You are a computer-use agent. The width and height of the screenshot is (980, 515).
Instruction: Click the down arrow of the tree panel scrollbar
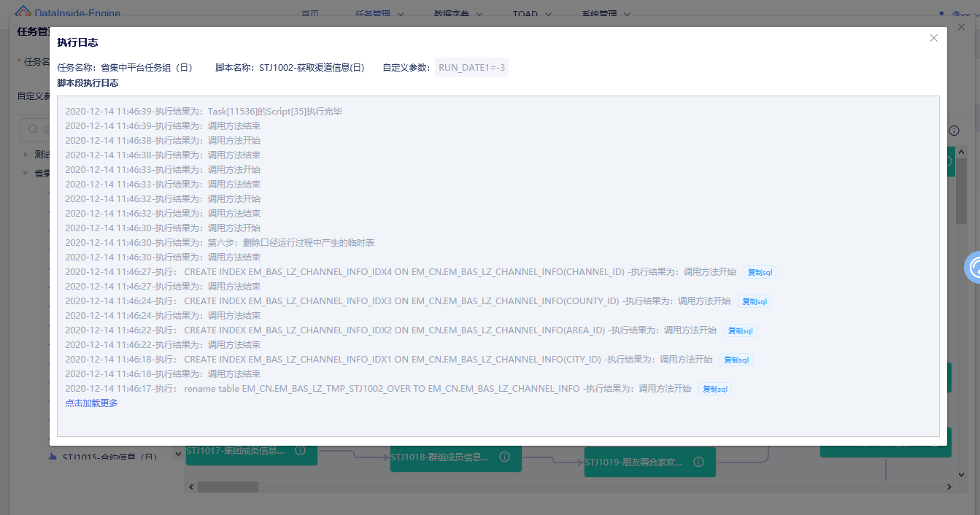[178, 453]
